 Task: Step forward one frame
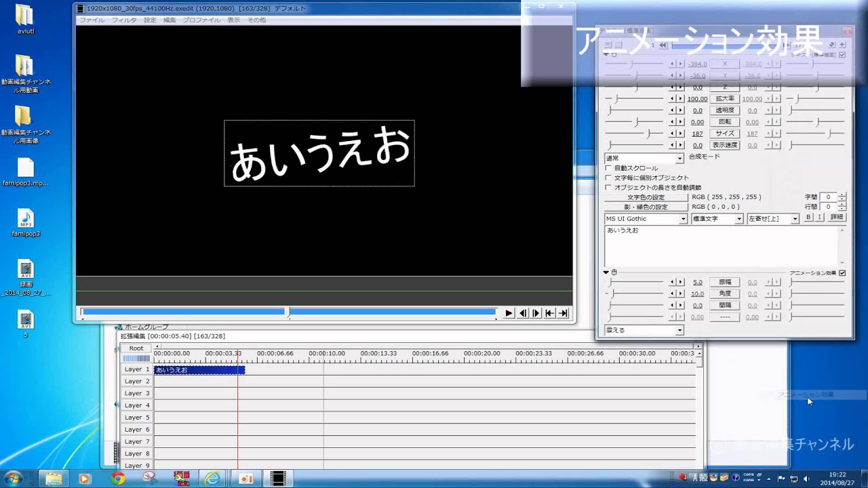coord(536,313)
